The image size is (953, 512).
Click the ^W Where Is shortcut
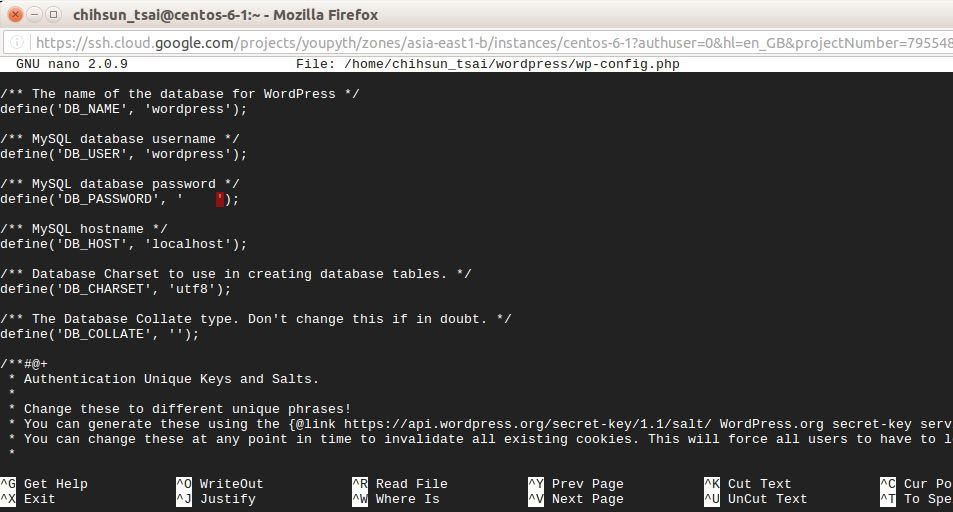tap(396, 499)
